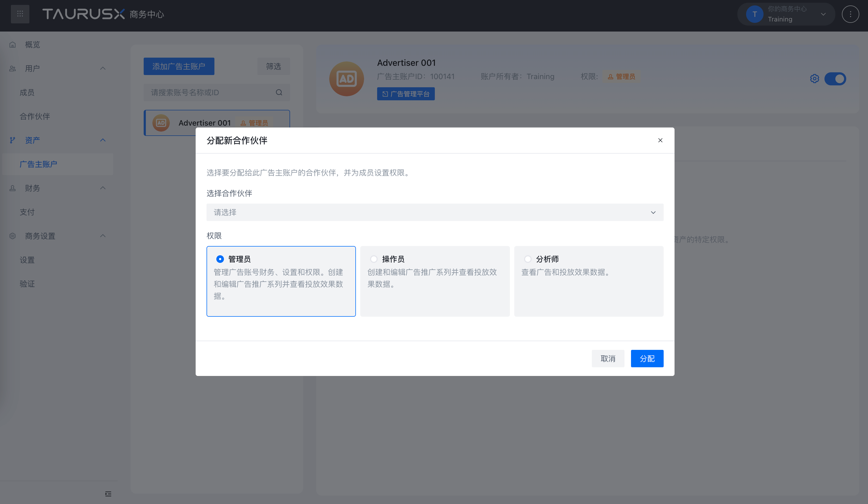
Task: Click 取消 to cancel the dialog
Action: click(608, 359)
